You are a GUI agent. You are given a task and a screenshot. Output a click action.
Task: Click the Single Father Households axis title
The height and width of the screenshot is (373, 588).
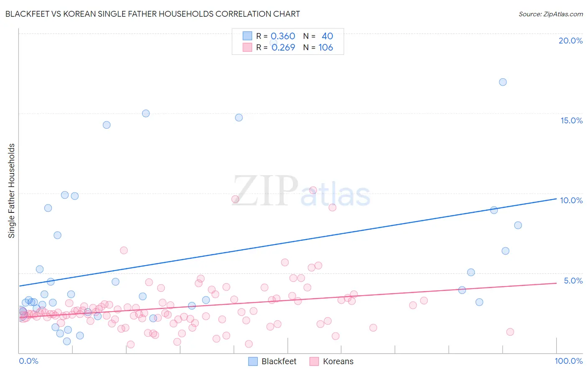pos(12,191)
